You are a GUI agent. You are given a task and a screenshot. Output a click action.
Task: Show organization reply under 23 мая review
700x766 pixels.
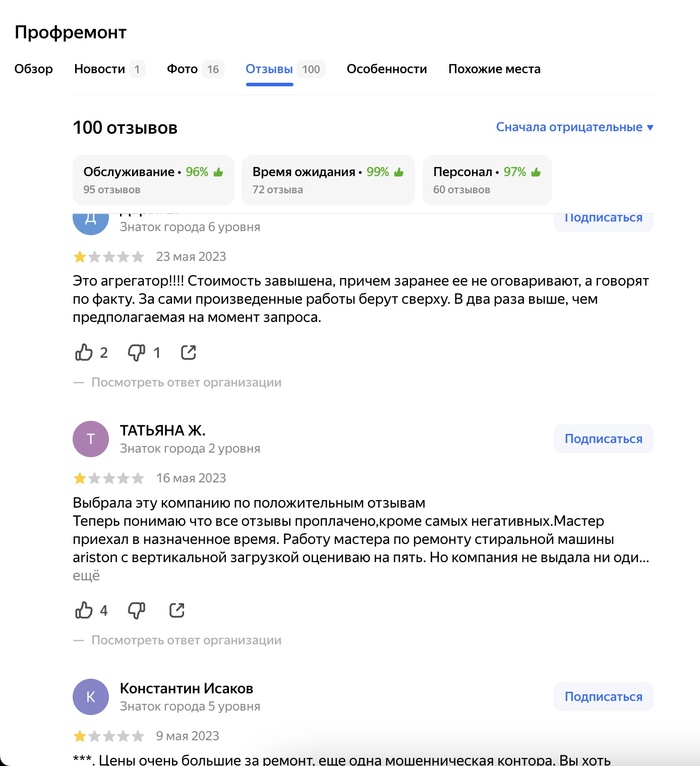click(186, 382)
